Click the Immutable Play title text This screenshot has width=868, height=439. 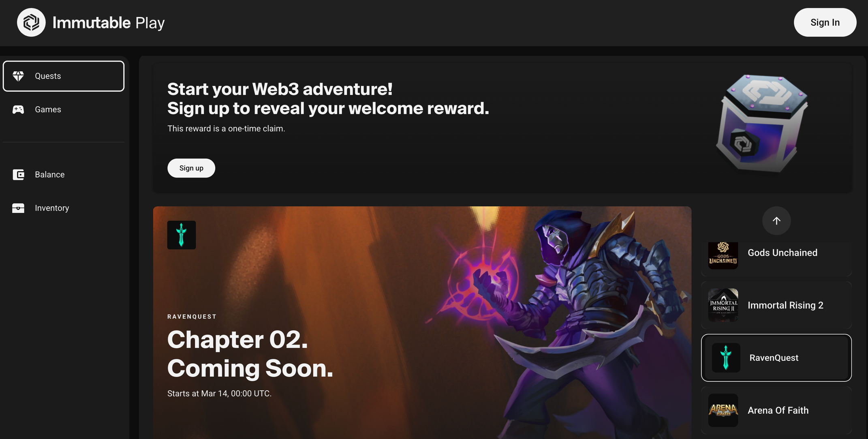tap(109, 23)
